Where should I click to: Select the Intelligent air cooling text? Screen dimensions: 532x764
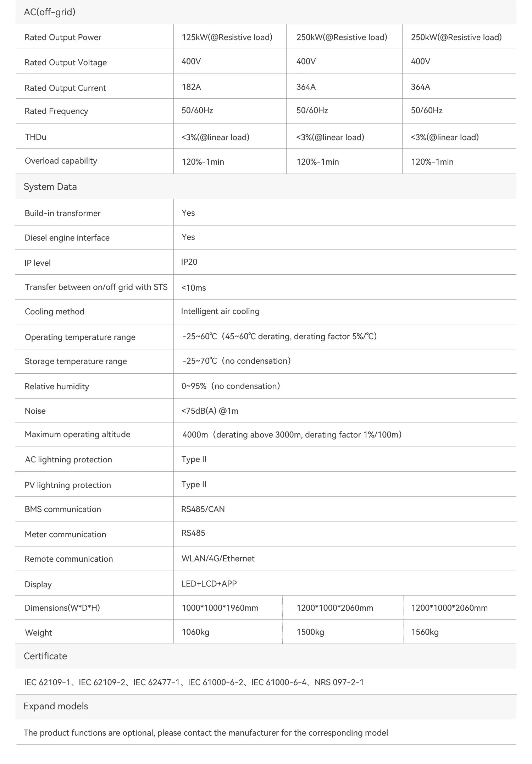(220, 311)
